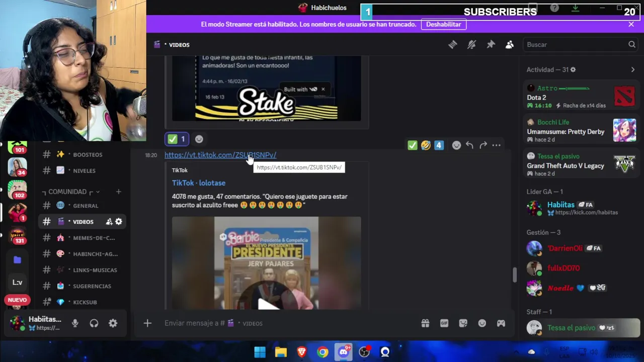Invite members icon on VIDEOS channel

[x=109, y=222]
